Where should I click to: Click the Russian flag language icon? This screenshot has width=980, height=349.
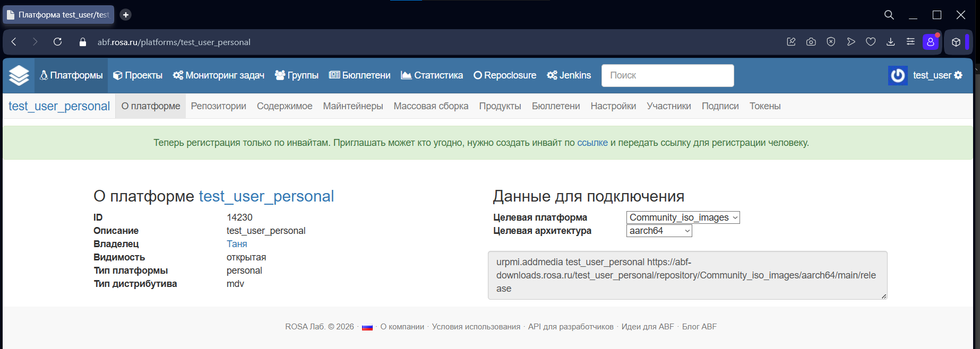coord(367,327)
